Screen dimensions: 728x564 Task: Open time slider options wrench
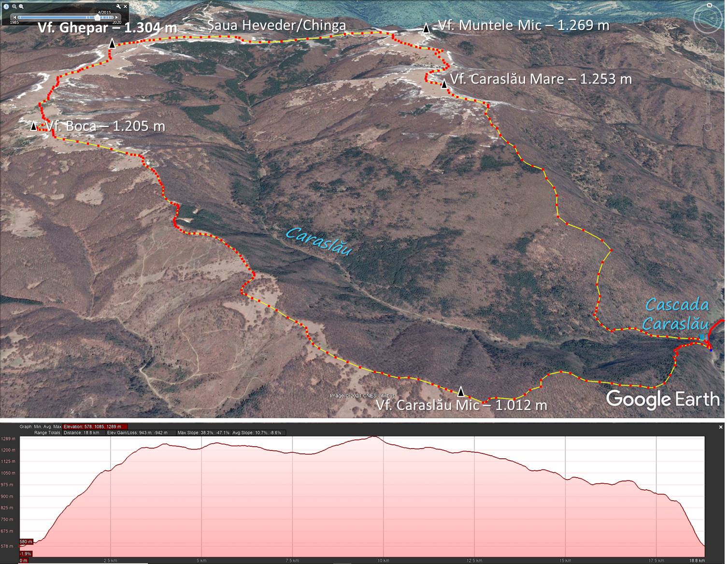117,6
